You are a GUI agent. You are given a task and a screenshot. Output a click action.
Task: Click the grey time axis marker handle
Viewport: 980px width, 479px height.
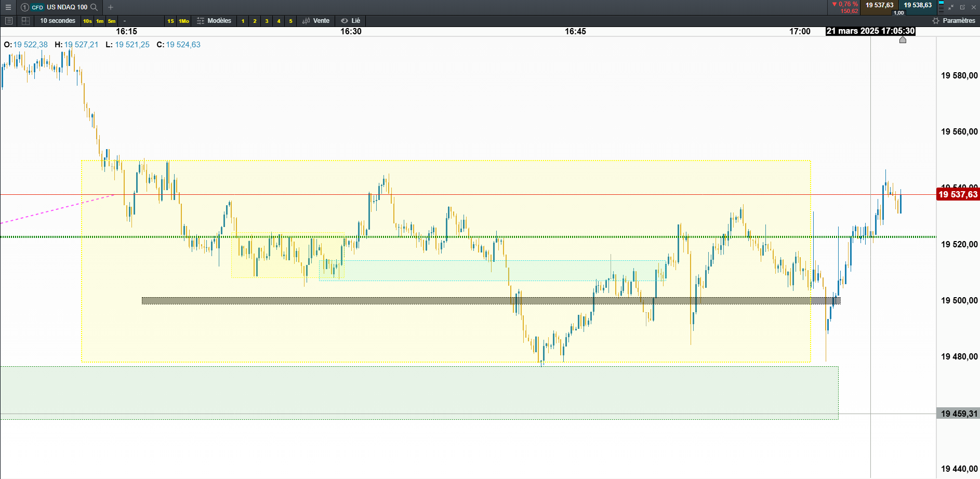click(x=903, y=40)
